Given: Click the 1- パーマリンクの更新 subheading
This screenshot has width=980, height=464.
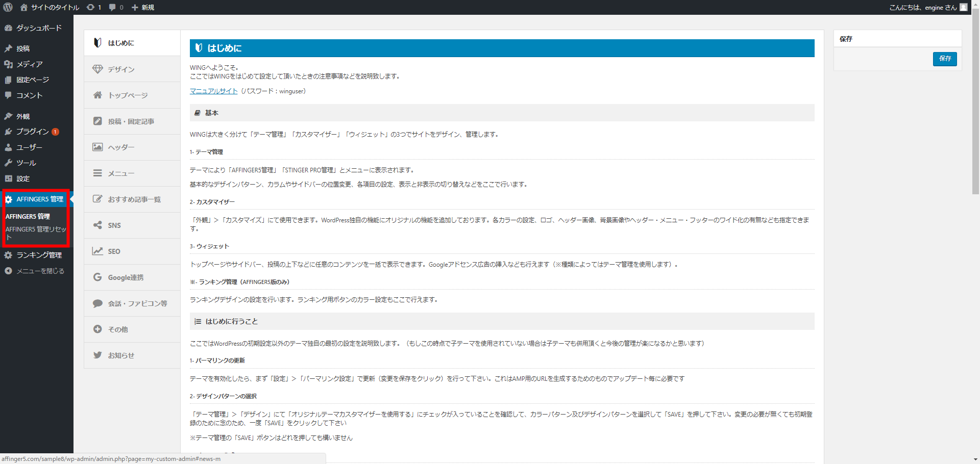Looking at the screenshot, I should point(217,360).
